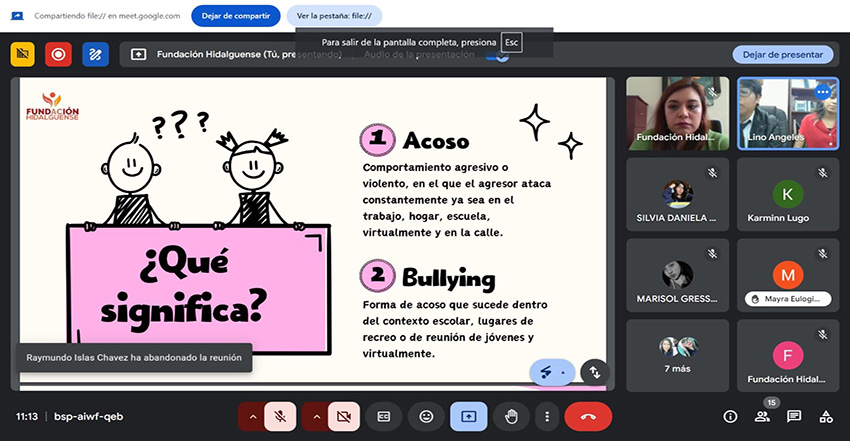Click 'Dejar de presentar' button
The image size is (850, 441).
[782, 55]
